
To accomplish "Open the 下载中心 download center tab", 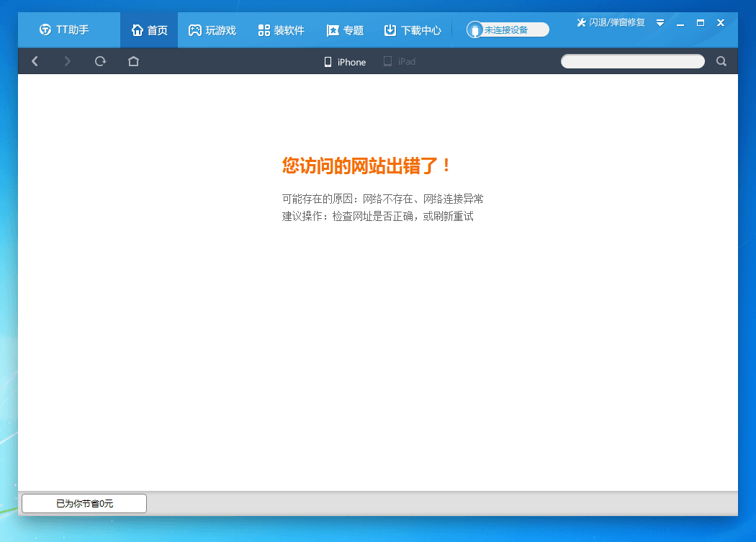I will pyautogui.click(x=412, y=30).
